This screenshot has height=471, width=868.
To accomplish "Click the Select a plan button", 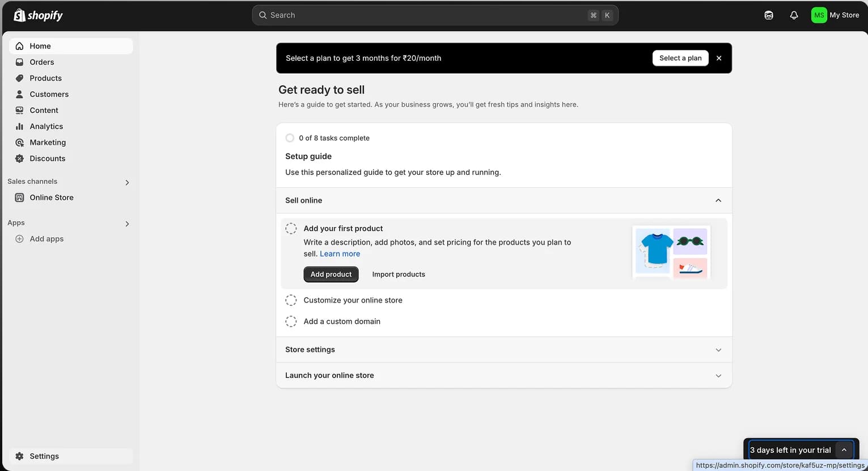I will point(680,58).
